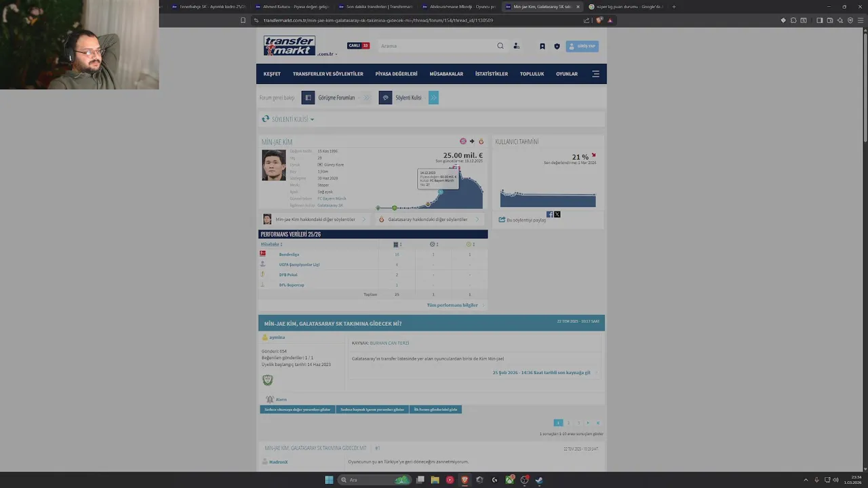Viewport: 868px width, 488px height.
Task: Sort by goals column icon
Action: click(434, 244)
